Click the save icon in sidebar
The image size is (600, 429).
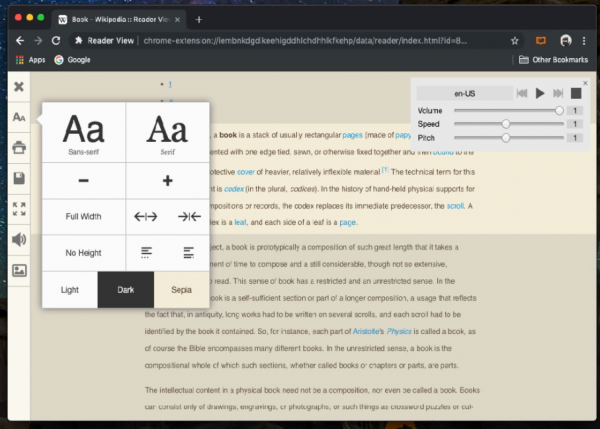tap(18, 179)
